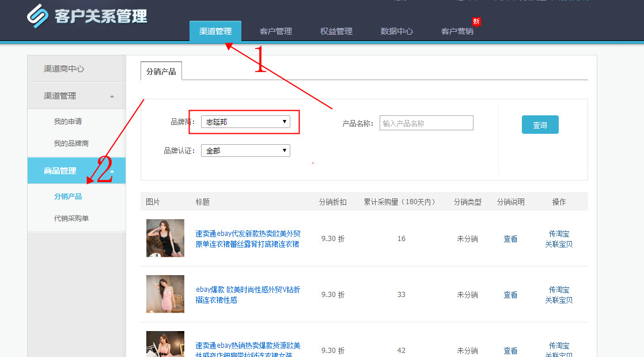Open thumbnail of the black dress product
This screenshot has height=357, width=644.
[165, 238]
